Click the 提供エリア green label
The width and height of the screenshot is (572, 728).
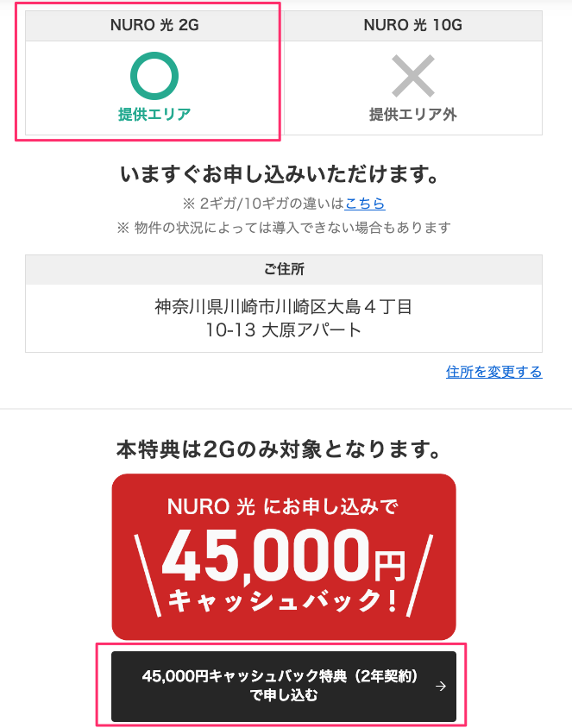click(154, 114)
